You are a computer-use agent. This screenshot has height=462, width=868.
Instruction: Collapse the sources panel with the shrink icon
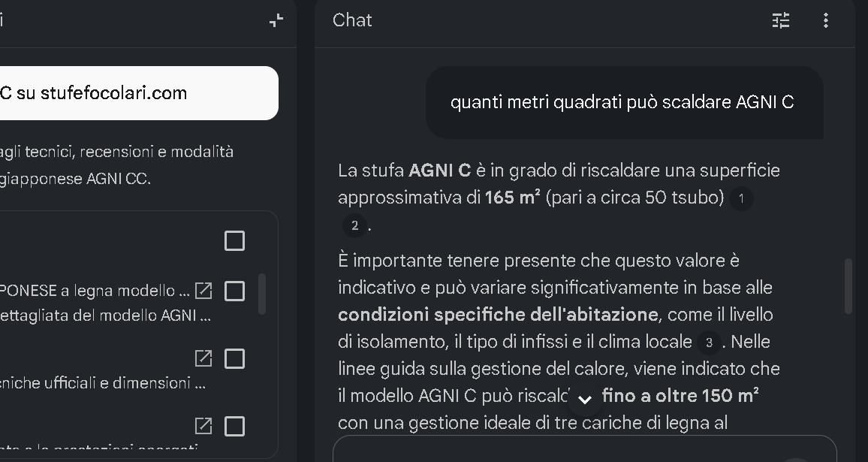pyautogui.click(x=276, y=20)
